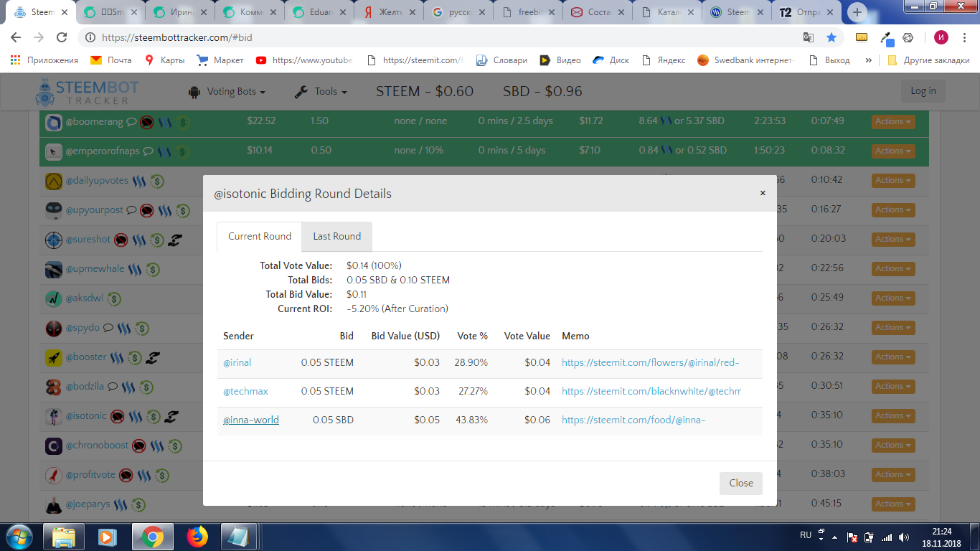
Task: Open the flowers memo link from @irinal
Action: tap(650, 362)
